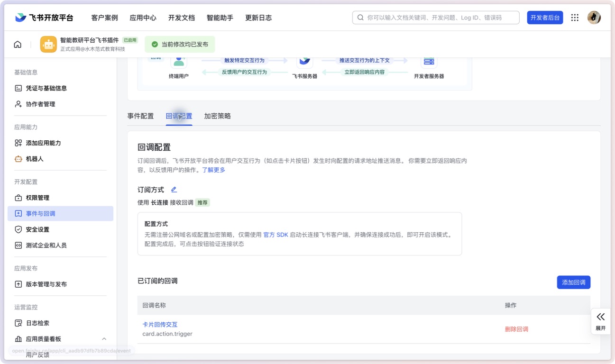Focus the documentation search field
This screenshot has width=615, height=364.
click(436, 18)
